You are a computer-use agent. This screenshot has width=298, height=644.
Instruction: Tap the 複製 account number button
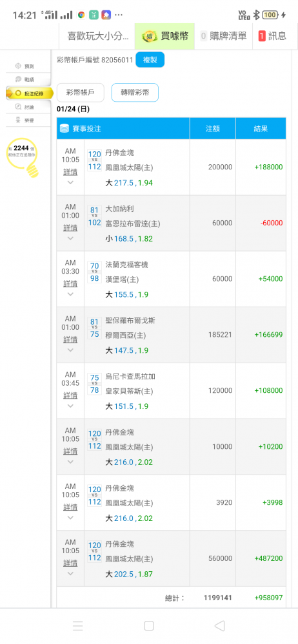[150, 60]
